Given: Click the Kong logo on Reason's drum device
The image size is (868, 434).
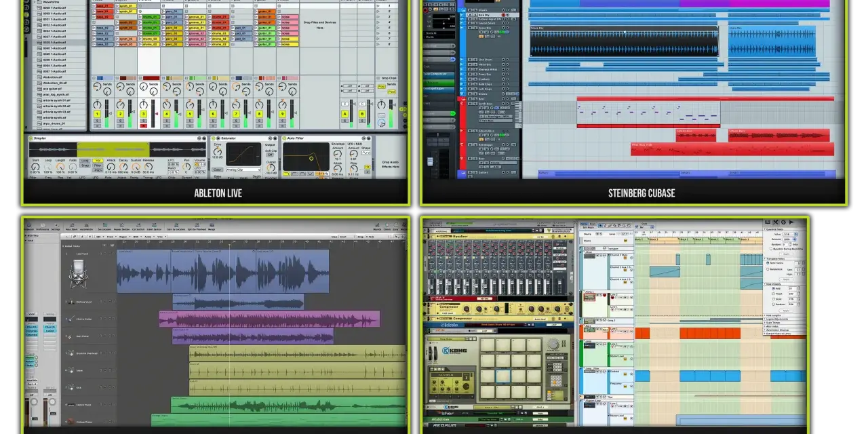Looking at the screenshot, I should (x=454, y=351).
